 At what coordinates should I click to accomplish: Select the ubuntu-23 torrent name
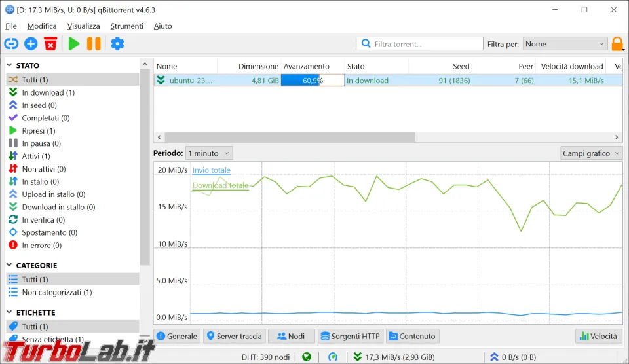point(191,80)
